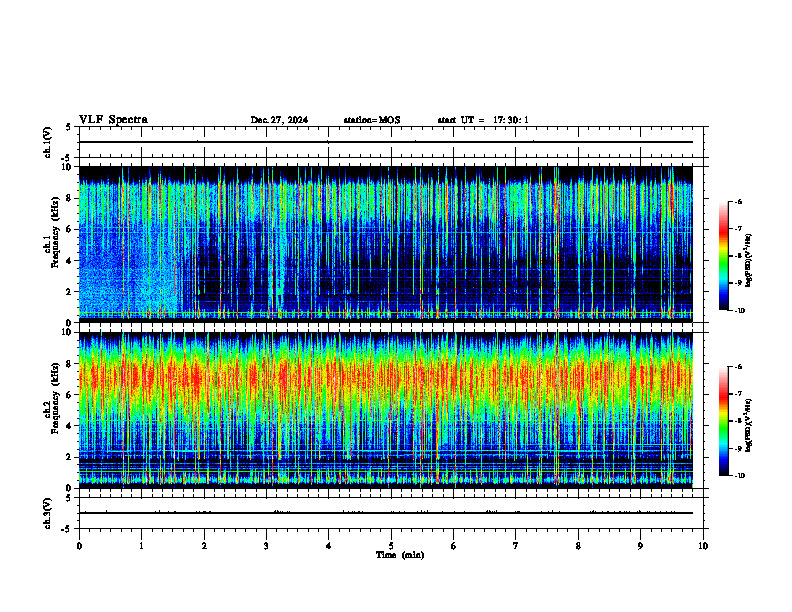Select the "start UT = 17:30: 1" text

[483, 120]
